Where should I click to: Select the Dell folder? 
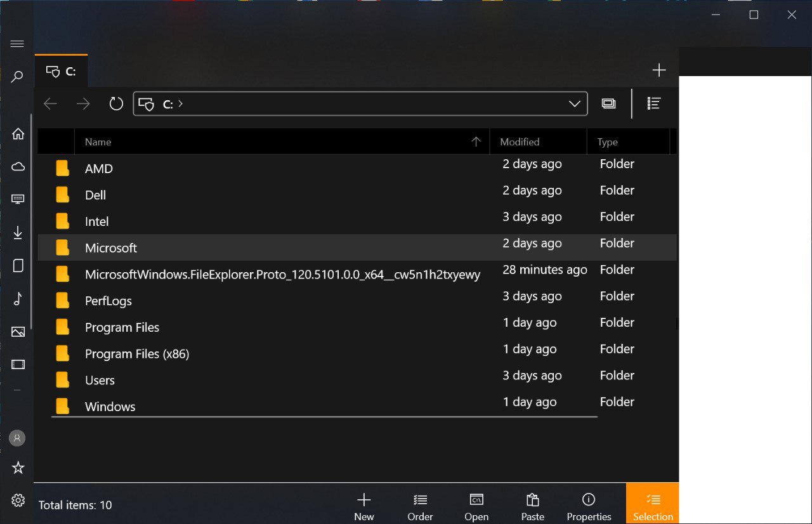(357, 195)
